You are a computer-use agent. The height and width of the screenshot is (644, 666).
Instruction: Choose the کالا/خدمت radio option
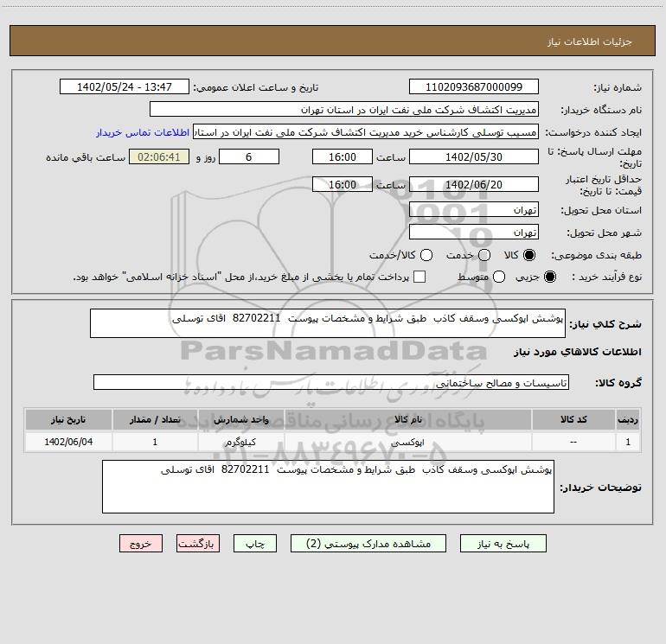click(426, 256)
